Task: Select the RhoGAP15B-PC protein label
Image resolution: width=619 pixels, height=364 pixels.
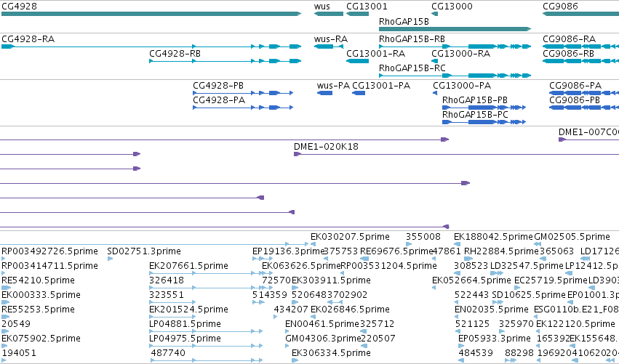Action: [x=475, y=115]
